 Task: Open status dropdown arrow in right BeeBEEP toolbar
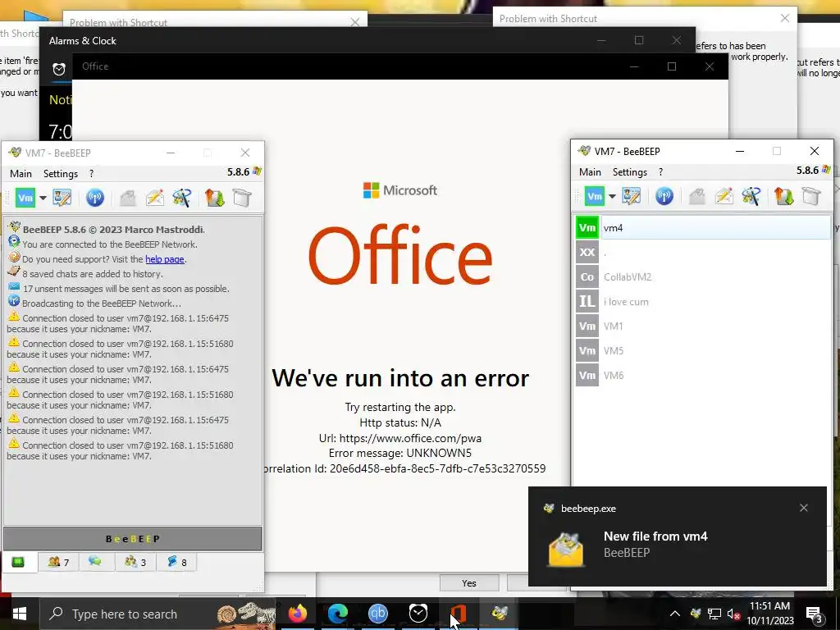[612, 196]
